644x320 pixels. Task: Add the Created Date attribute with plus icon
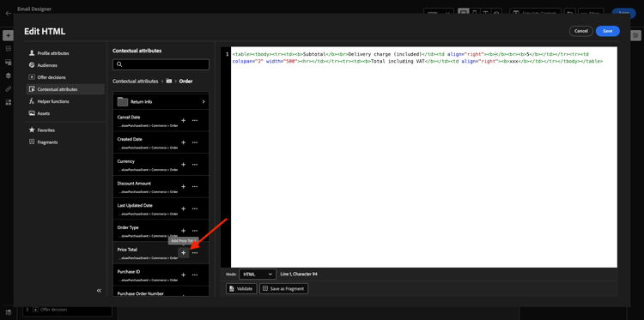click(x=183, y=142)
